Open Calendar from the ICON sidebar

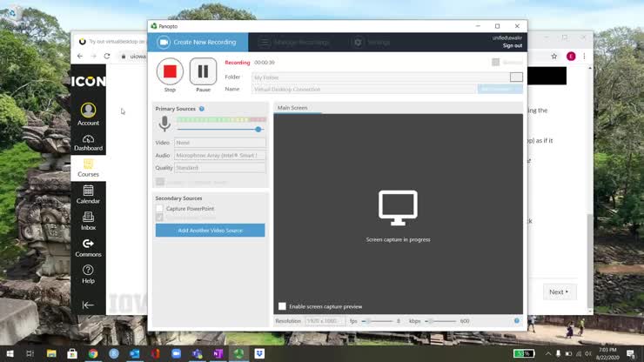[x=88, y=195]
